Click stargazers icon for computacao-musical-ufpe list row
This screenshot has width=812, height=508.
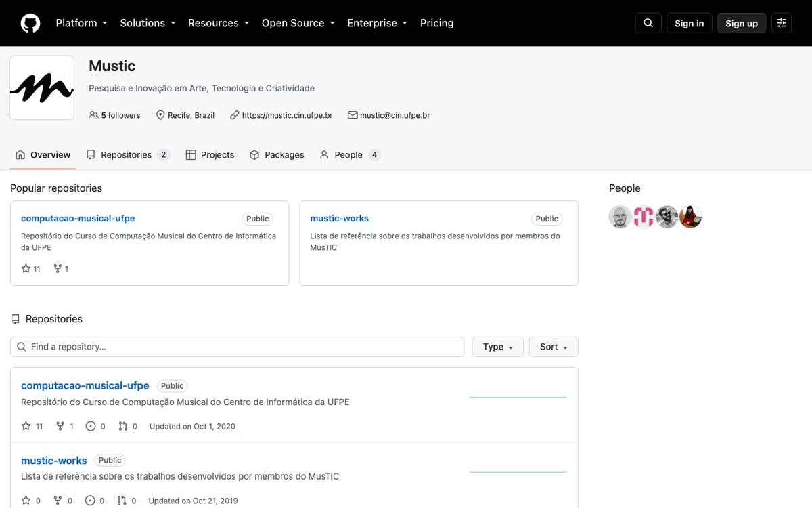26,426
